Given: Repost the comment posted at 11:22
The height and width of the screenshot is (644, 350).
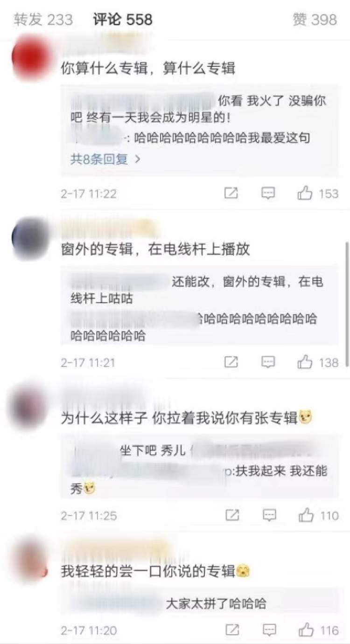Looking at the screenshot, I should [231, 193].
